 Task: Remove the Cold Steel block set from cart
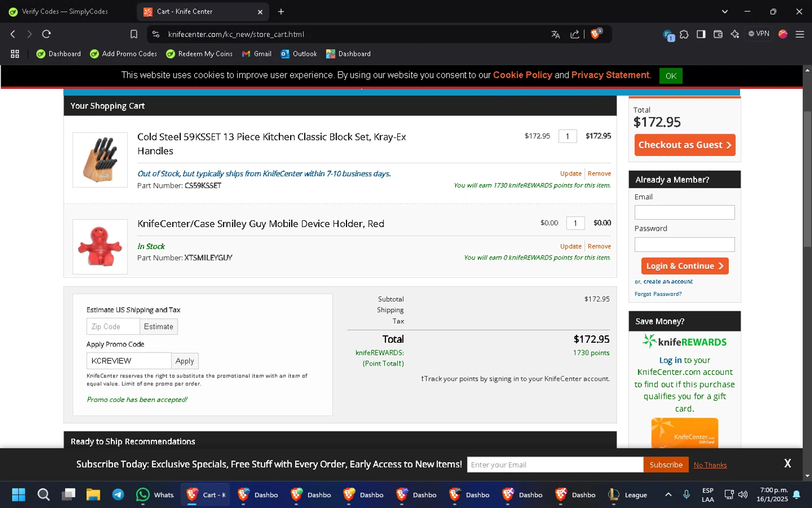(x=599, y=173)
